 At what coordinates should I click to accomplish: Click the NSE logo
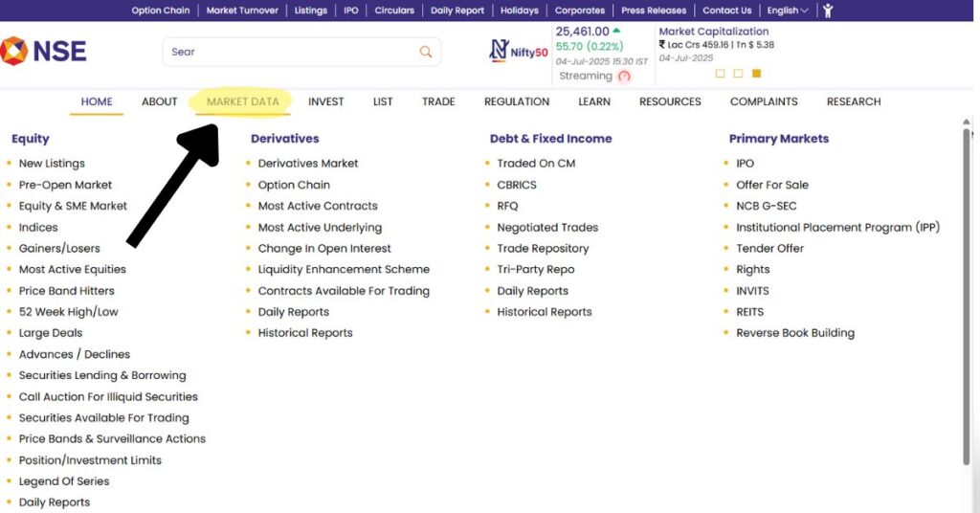coord(43,51)
